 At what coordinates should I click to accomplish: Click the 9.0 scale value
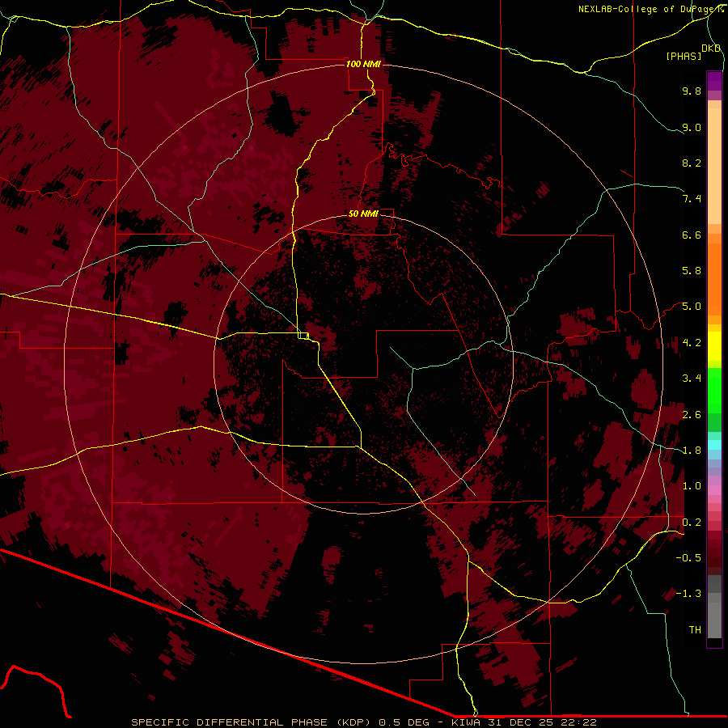coord(692,127)
